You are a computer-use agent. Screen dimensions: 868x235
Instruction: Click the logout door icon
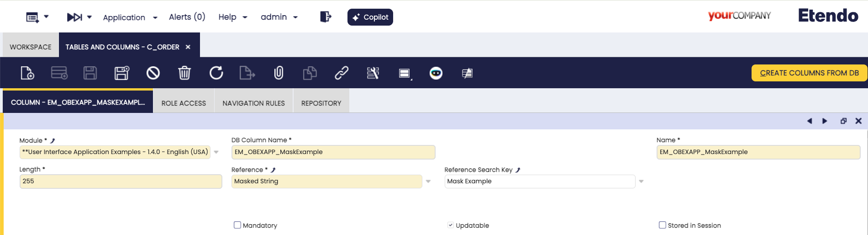(x=325, y=17)
